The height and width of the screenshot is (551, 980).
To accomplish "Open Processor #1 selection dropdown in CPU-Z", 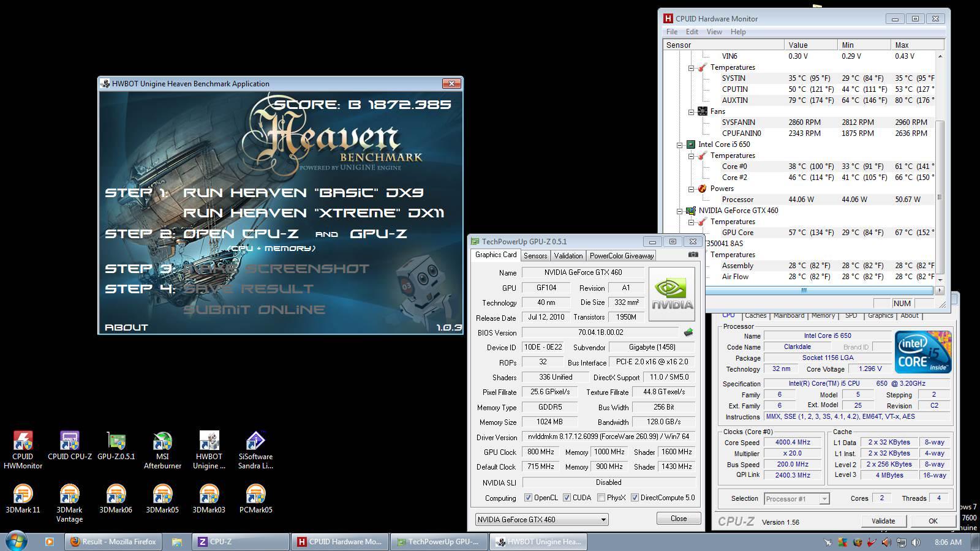I will coord(797,499).
